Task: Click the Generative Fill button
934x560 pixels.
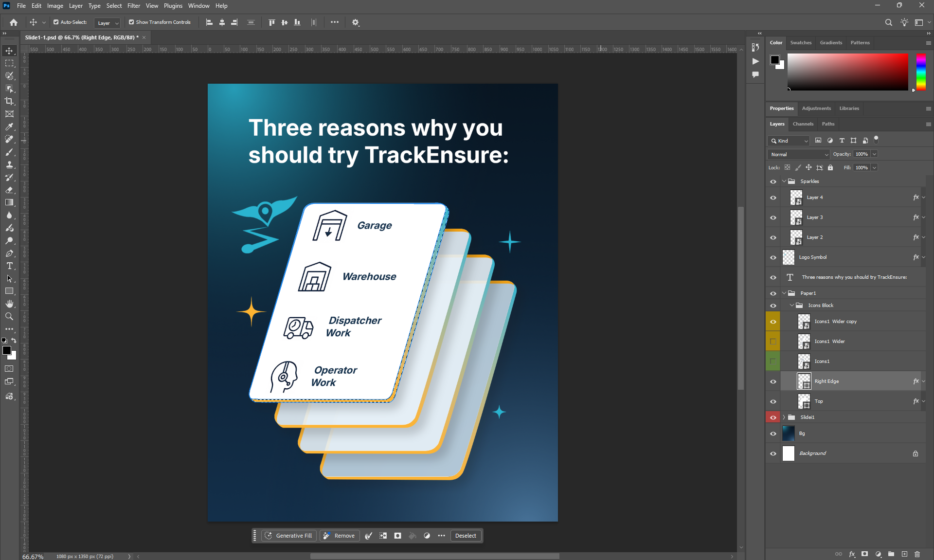Action: (x=289, y=536)
